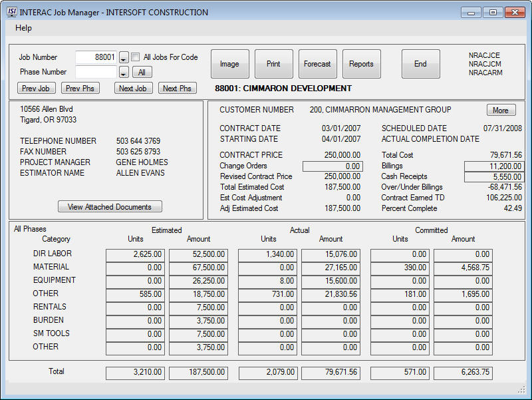Click SM TOOLS estimated amount 7,500.00
Viewport: 532px width, 400px height.
click(198, 335)
